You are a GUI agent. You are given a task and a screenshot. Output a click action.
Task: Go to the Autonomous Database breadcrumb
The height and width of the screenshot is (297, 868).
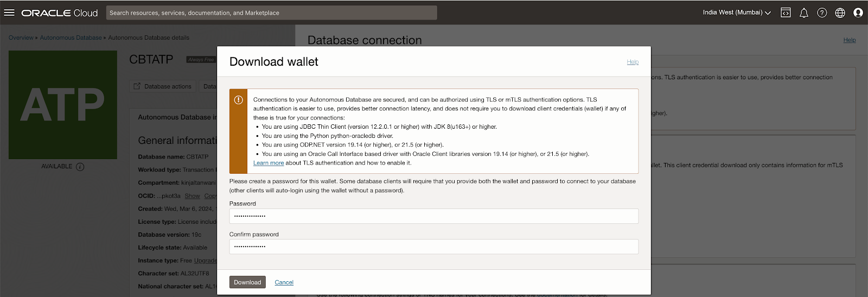pos(71,37)
